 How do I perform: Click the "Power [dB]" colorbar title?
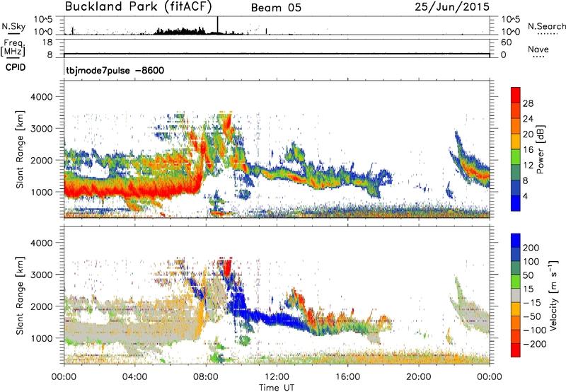(x=540, y=149)
